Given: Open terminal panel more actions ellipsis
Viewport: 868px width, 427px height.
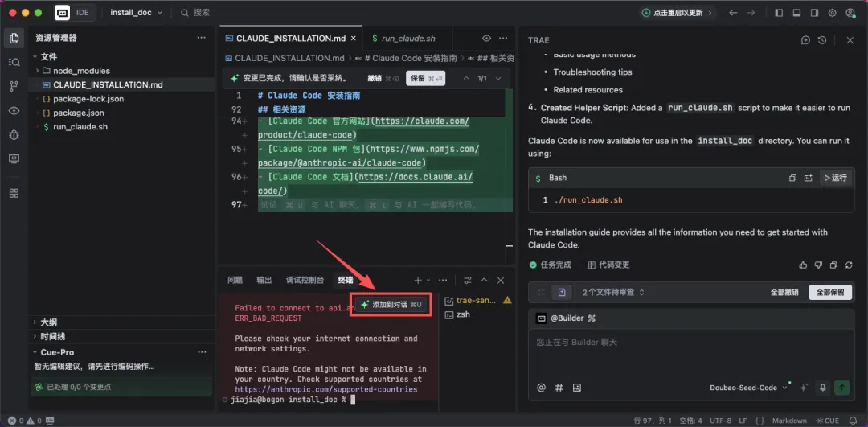Looking at the screenshot, I should tap(443, 280).
